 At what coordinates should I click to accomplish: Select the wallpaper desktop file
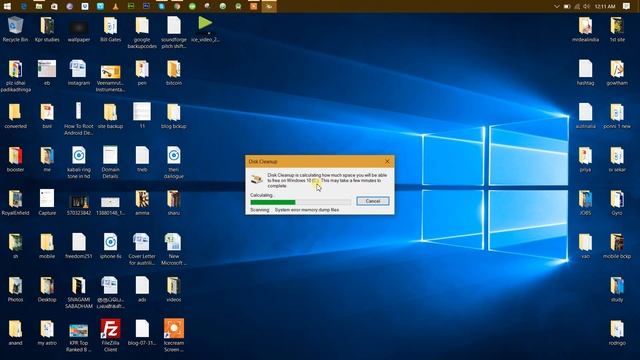tap(79, 29)
